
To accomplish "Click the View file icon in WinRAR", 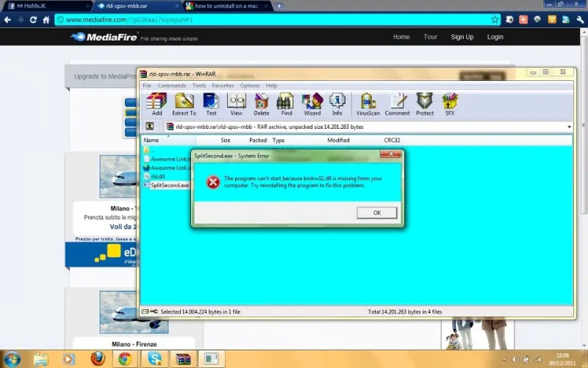I will 236,105.
